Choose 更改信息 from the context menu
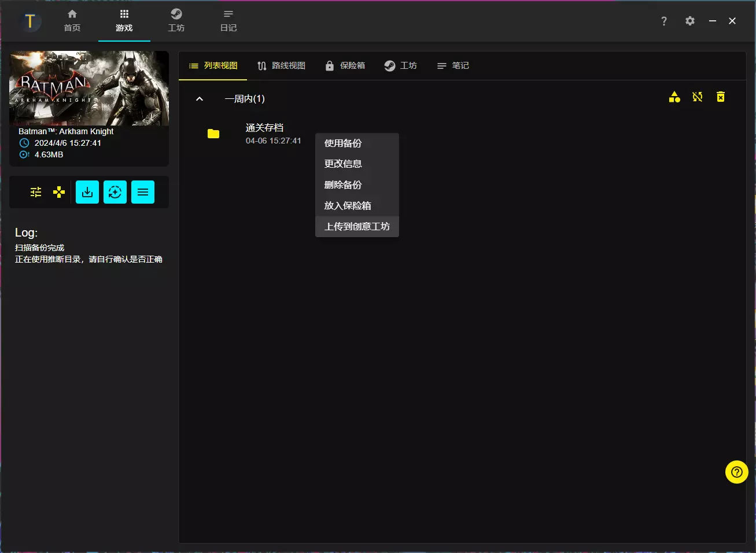This screenshot has width=756, height=553. pos(357,164)
